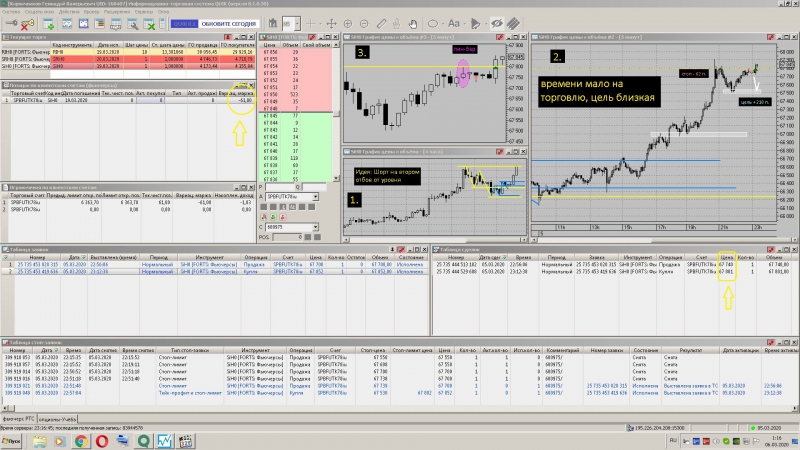Click the quantity Q input field
This screenshot has height=450, width=800.
313,187
